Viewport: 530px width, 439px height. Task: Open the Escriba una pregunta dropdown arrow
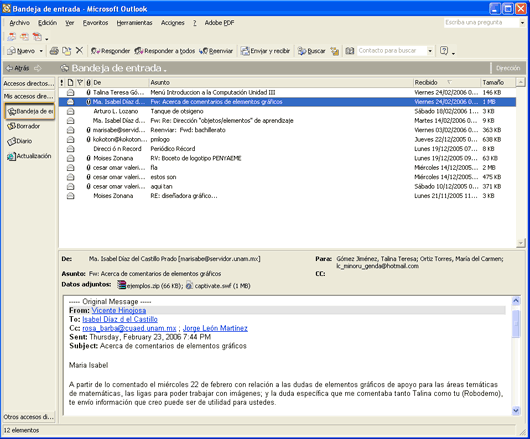pos(523,23)
